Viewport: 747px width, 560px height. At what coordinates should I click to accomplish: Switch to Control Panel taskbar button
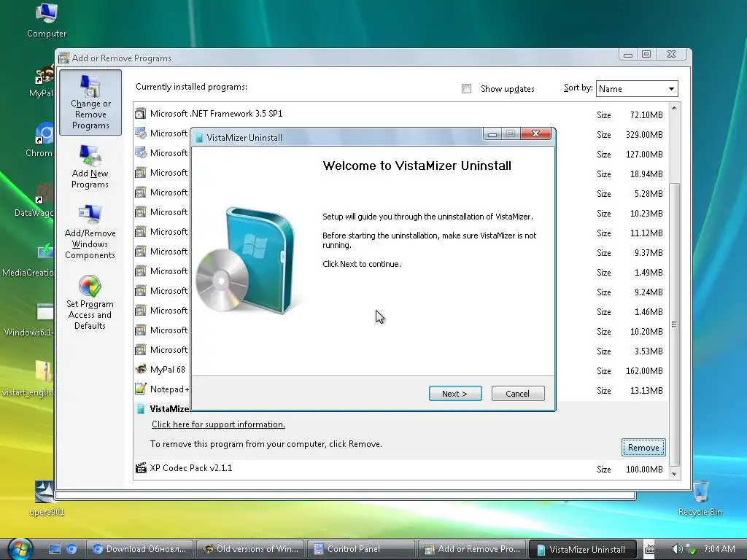point(360,549)
